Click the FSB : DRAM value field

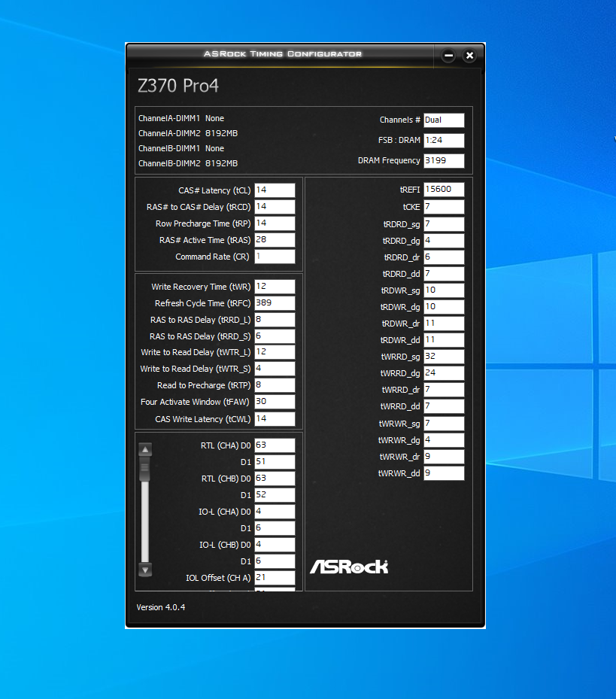pyautogui.click(x=444, y=141)
